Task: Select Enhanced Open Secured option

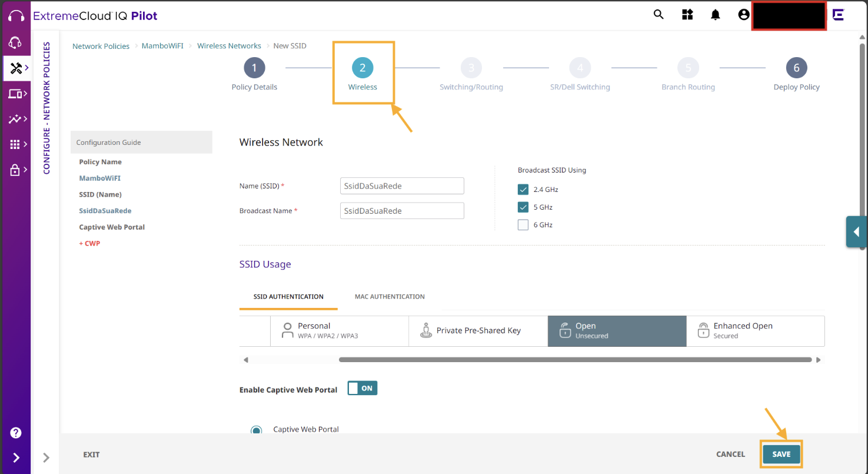Action: (x=756, y=331)
